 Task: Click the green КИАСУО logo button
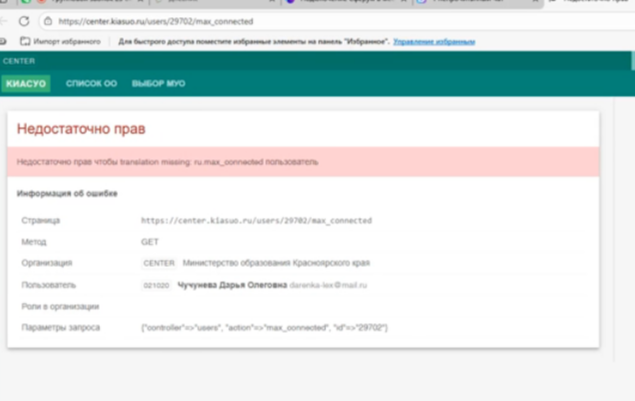pos(26,84)
